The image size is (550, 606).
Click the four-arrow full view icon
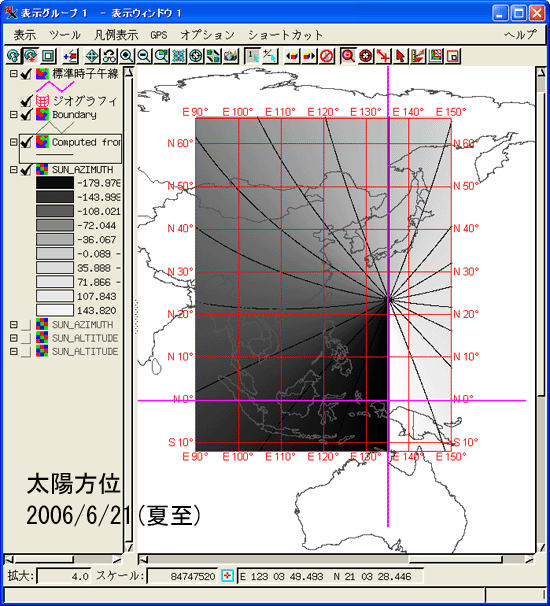click(92, 56)
